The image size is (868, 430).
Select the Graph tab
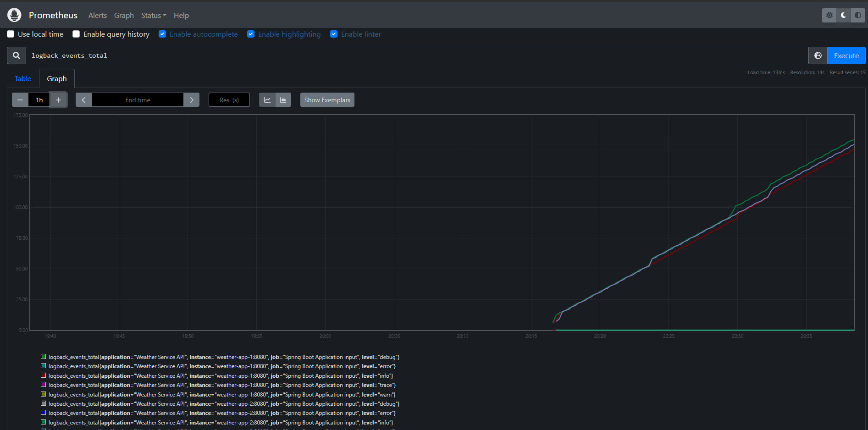tap(57, 78)
